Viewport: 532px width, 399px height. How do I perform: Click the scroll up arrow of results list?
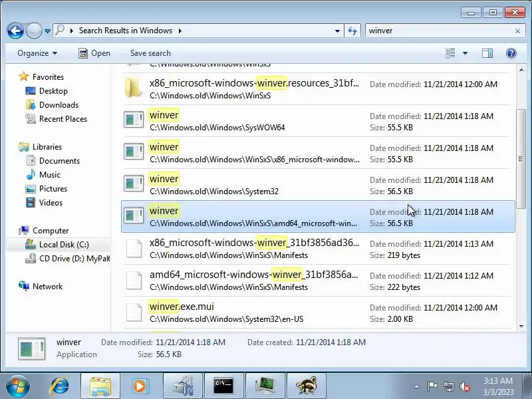pyautogui.click(x=521, y=70)
